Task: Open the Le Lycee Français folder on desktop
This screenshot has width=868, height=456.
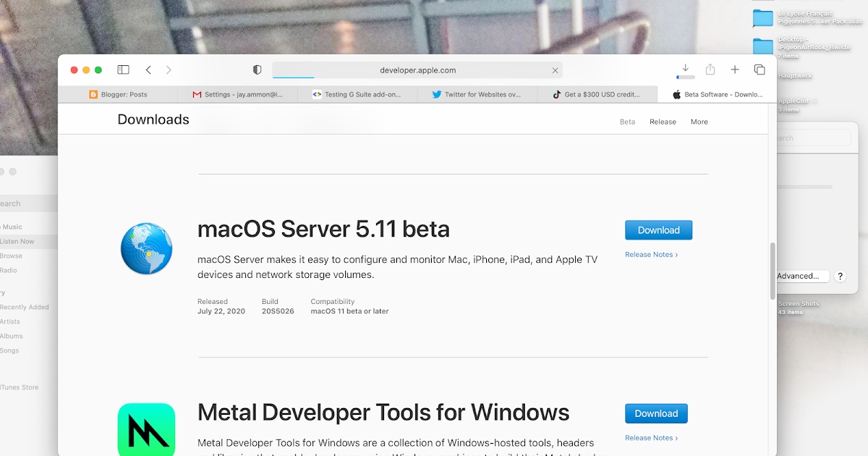Action: (763, 17)
